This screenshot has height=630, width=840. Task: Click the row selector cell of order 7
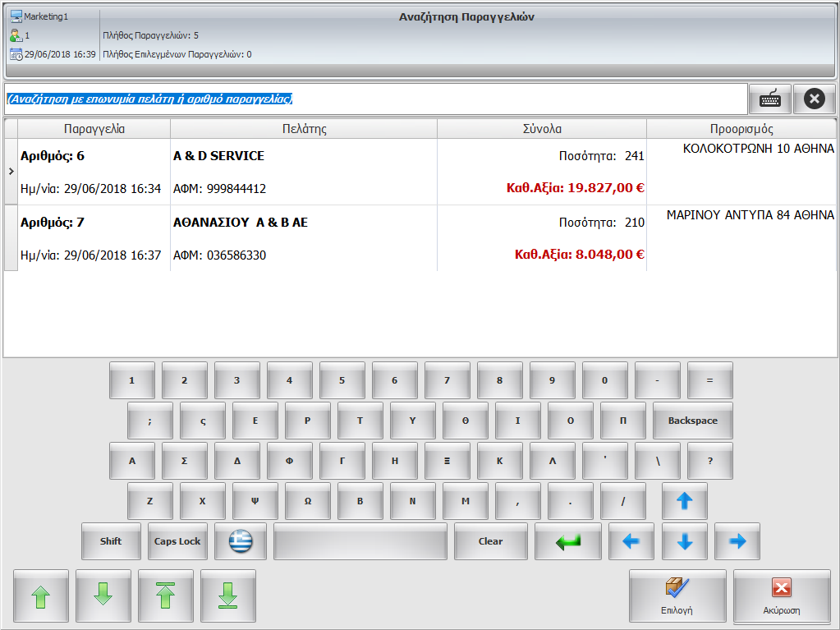click(x=11, y=238)
